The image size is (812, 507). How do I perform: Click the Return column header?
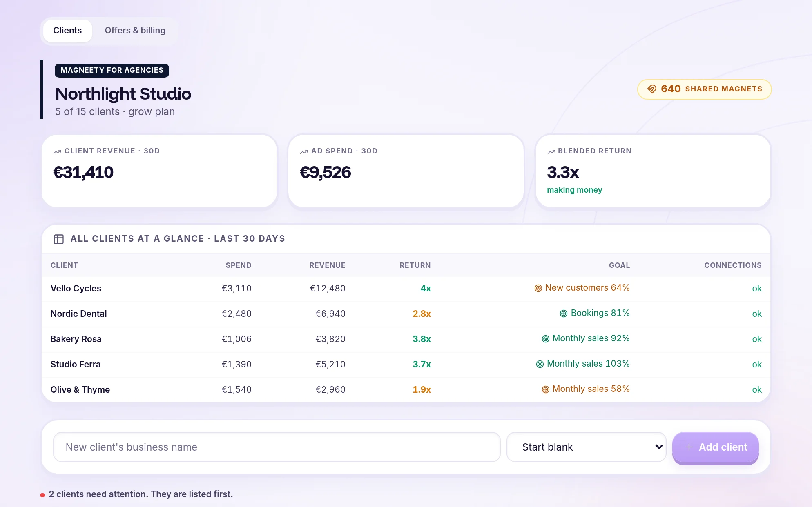(415, 265)
